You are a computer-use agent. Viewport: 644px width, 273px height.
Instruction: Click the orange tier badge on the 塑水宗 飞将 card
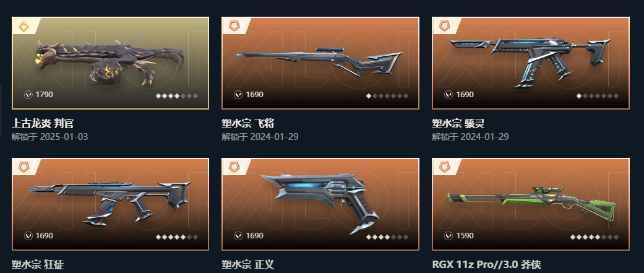[234, 27]
